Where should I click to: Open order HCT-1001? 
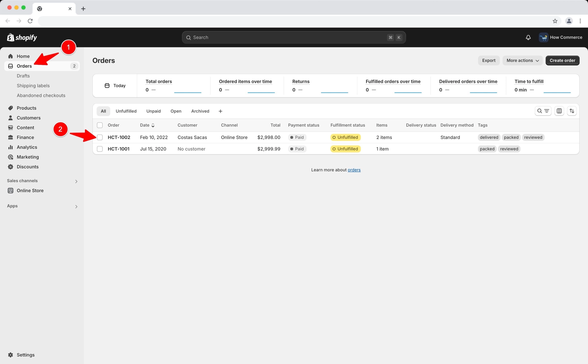click(118, 149)
